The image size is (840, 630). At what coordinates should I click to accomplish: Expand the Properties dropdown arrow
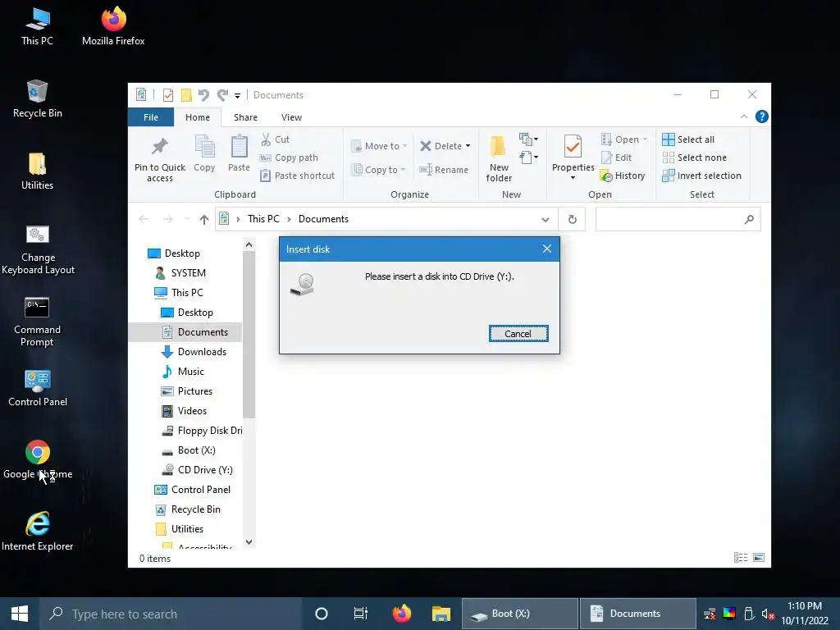573,178
